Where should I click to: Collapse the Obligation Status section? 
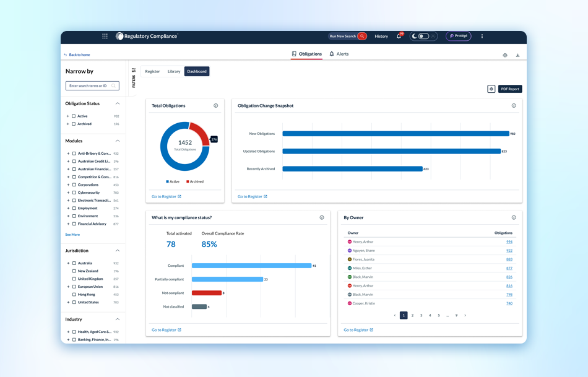coord(118,103)
